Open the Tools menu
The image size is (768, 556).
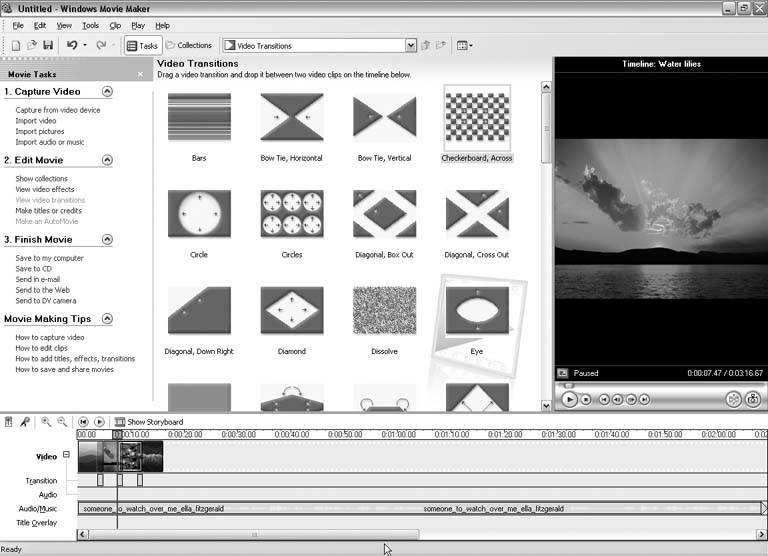coord(90,25)
